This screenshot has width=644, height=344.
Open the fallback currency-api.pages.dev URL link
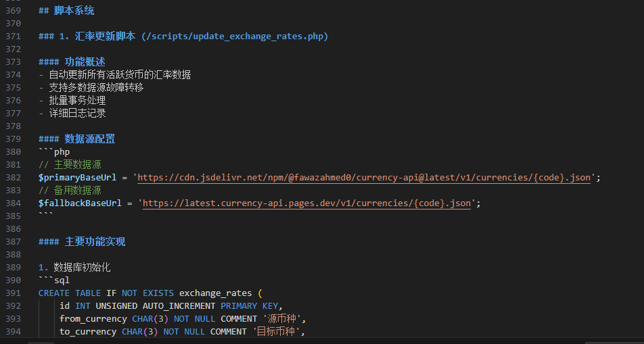click(306, 203)
